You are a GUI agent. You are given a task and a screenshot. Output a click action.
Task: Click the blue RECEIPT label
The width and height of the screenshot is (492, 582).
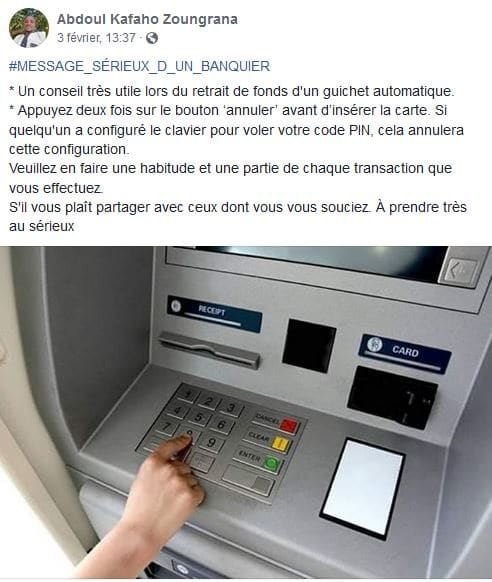tap(214, 314)
